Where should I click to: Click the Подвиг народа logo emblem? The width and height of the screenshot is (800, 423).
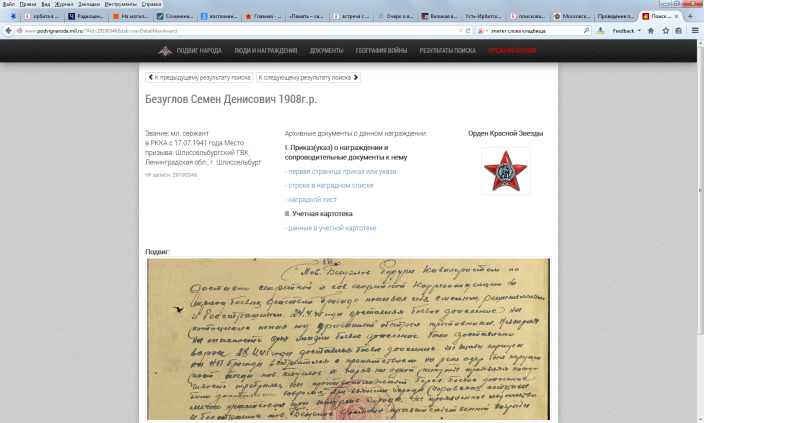pyautogui.click(x=165, y=51)
